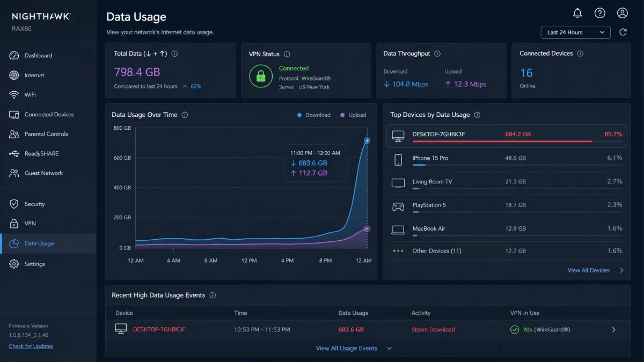Click the download data point on the chart peak
The height and width of the screenshot is (362, 644).
click(367, 141)
